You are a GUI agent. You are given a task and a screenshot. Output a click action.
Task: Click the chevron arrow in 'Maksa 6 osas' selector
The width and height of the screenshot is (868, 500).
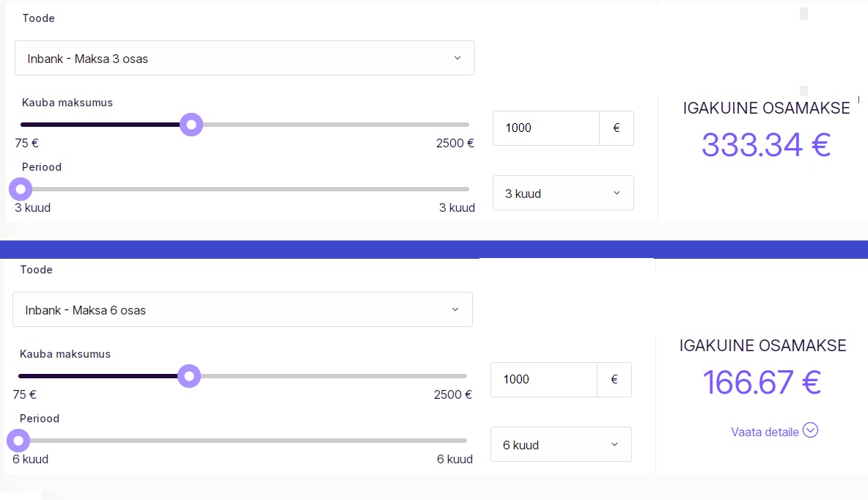(455, 309)
